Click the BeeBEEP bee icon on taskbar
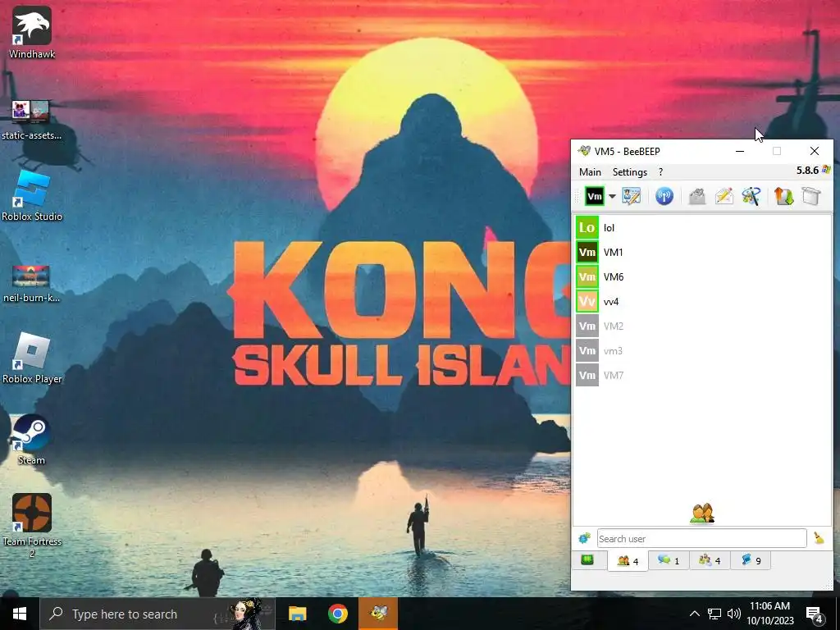 click(379, 614)
